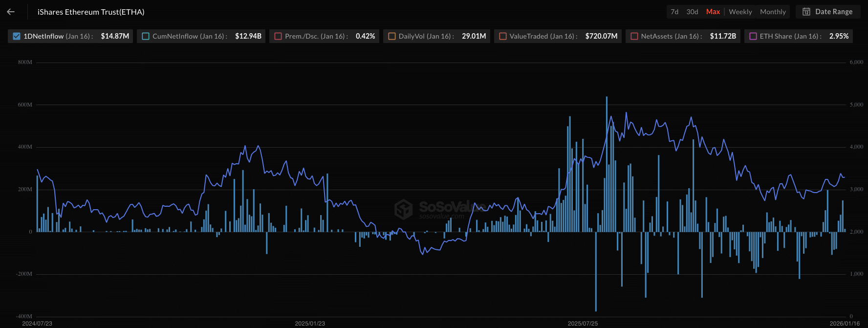Click the 6,000 right axis label
Image resolution: width=868 pixels, height=328 pixels.
click(856, 62)
